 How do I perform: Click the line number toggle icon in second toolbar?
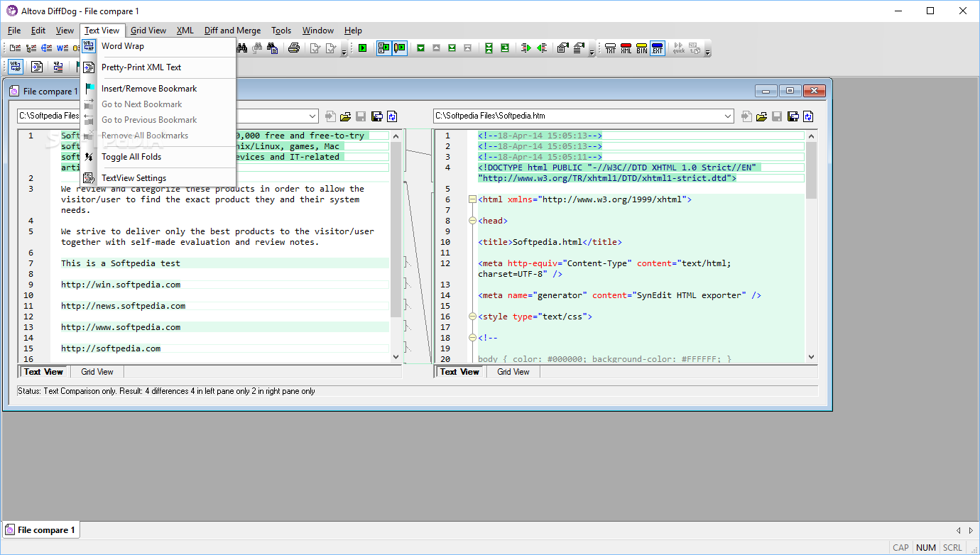pyautogui.click(x=58, y=67)
